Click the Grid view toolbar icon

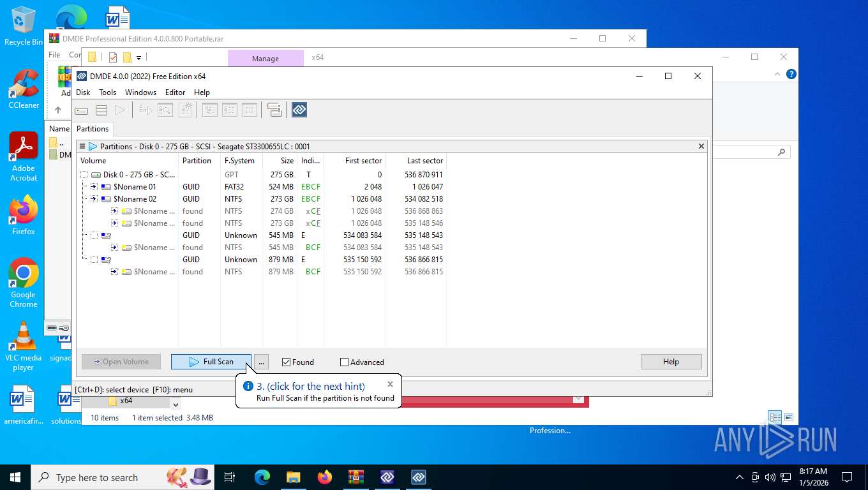coord(250,110)
